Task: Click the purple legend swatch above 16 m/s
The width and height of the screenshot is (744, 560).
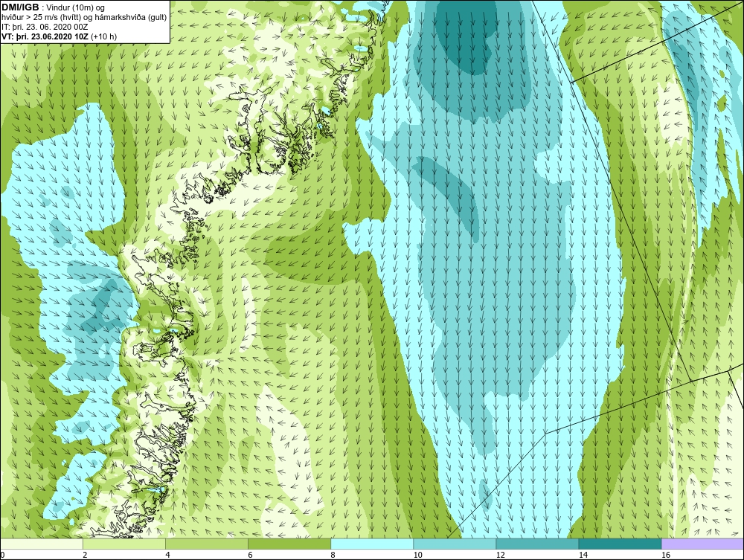Action: pyautogui.click(x=702, y=544)
